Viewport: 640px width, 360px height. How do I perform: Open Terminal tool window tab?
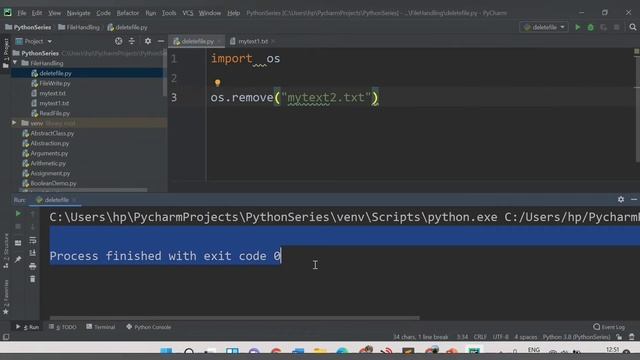(101, 327)
